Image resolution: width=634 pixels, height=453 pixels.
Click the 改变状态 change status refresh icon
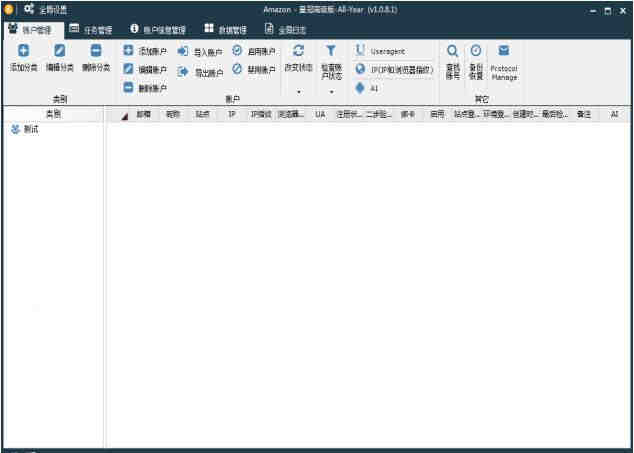point(298,51)
